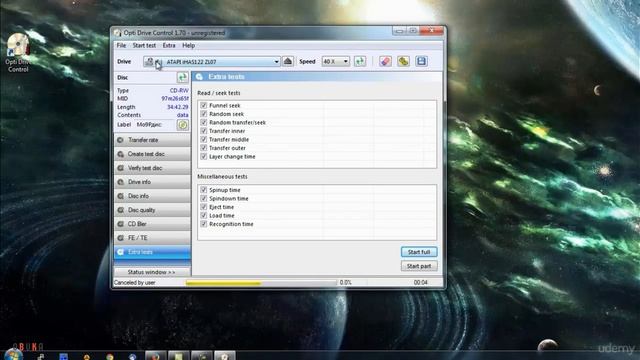640x360 pixels.
Task: Uncheck Layer change time test
Action: [x=204, y=156]
